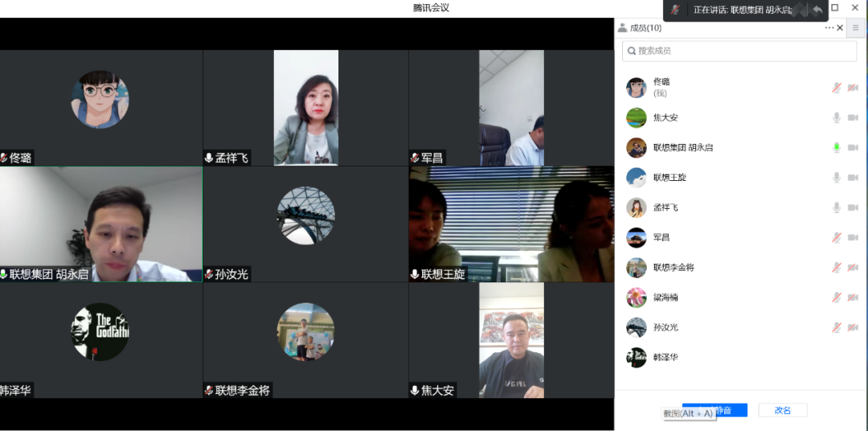Select 联想集团 胡永启 avatar in member list
868x431 pixels.
[637, 147]
